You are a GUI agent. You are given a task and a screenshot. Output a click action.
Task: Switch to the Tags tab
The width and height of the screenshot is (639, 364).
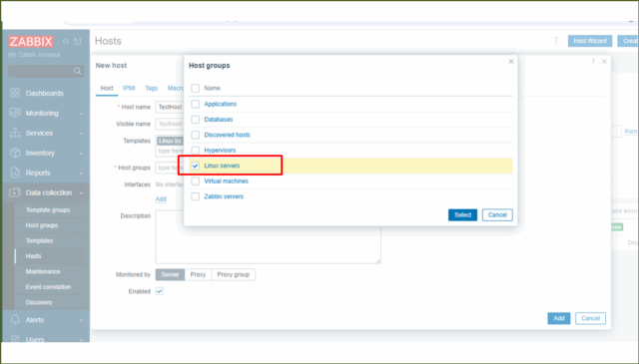coord(151,88)
